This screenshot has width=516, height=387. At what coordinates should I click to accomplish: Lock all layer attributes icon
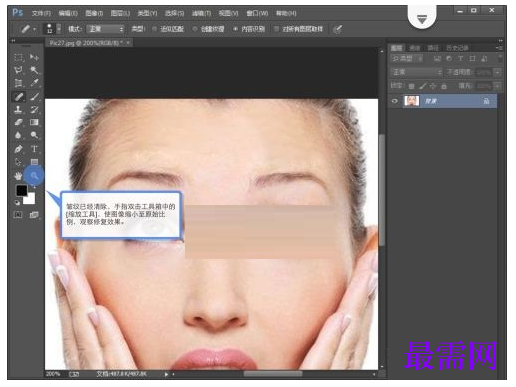click(444, 86)
